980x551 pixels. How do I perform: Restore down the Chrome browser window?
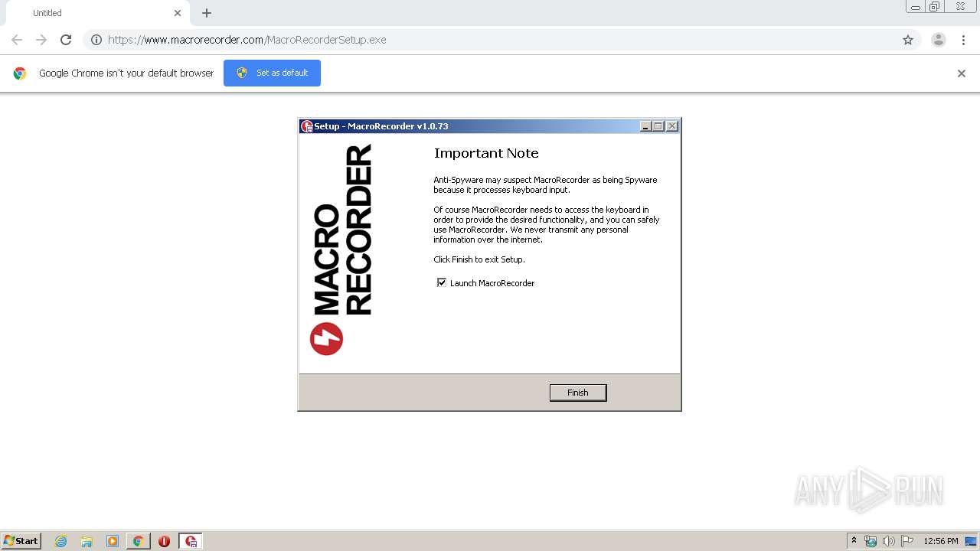(x=935, y=7)
